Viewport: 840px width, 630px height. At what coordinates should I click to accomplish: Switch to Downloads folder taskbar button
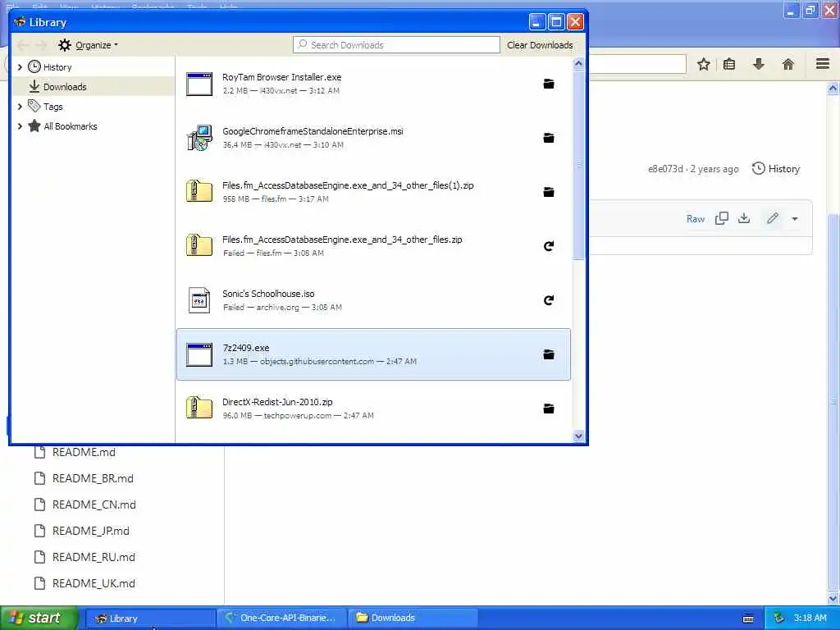413,619
